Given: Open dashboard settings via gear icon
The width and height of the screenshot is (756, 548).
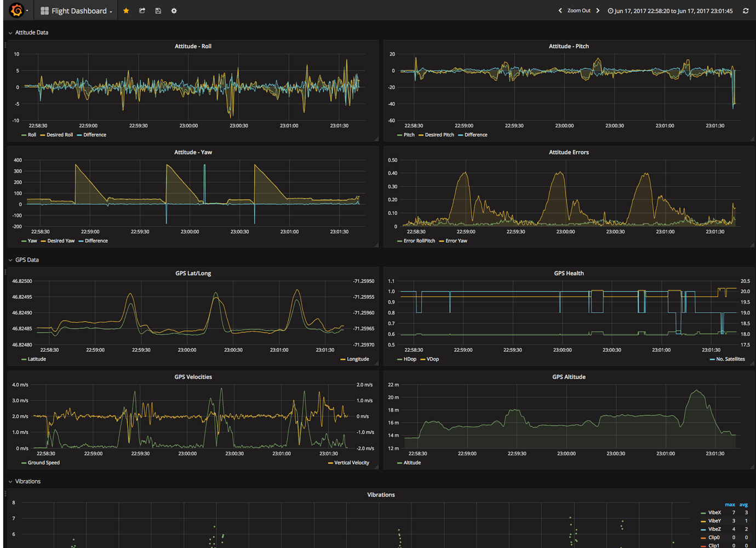Looking at the screenshot, I should tap(174, 10).
